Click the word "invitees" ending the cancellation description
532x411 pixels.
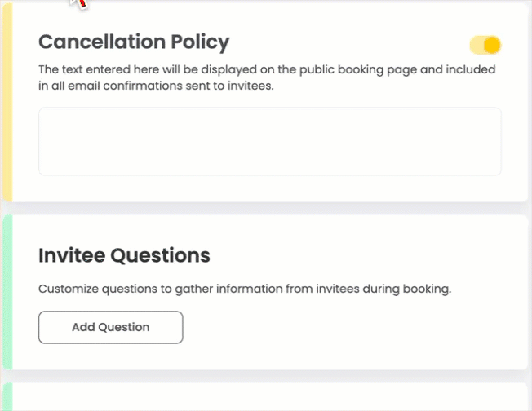click(x=250, y=86)
